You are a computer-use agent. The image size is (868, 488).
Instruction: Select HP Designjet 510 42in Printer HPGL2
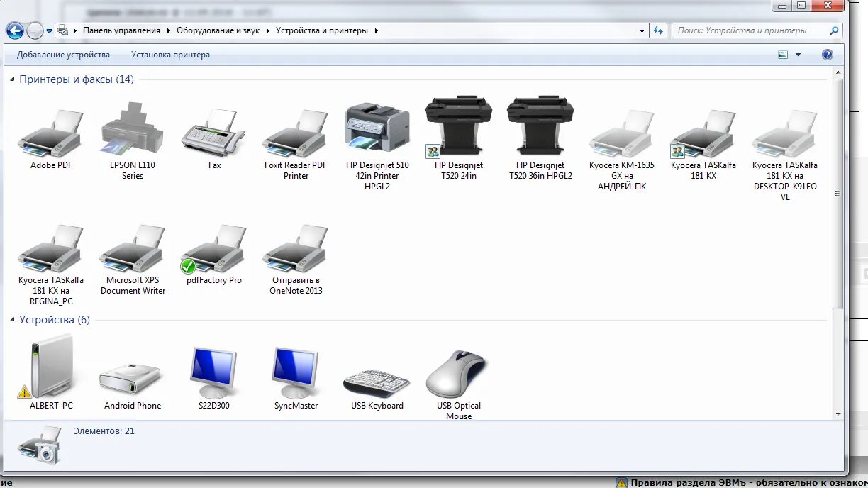coord(377,147)
